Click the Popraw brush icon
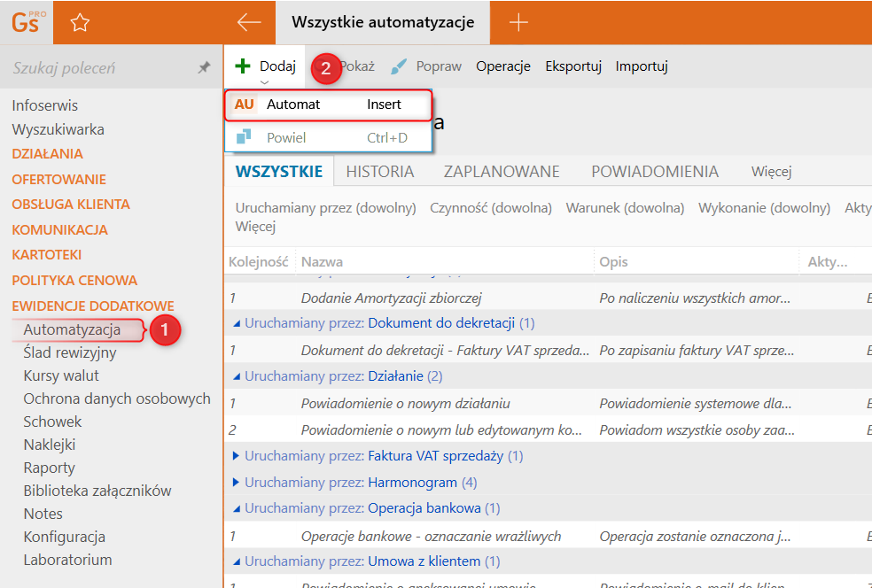 click(x=399, y=66)
